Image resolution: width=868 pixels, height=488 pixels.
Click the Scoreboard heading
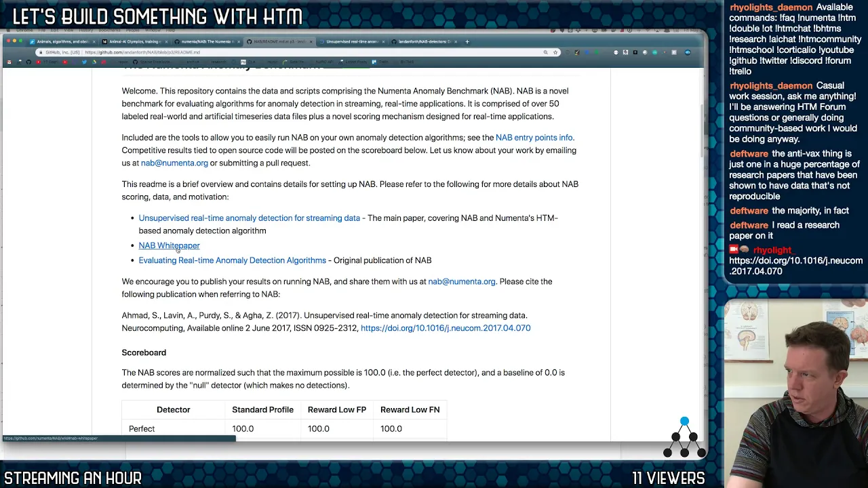point(144,353)
